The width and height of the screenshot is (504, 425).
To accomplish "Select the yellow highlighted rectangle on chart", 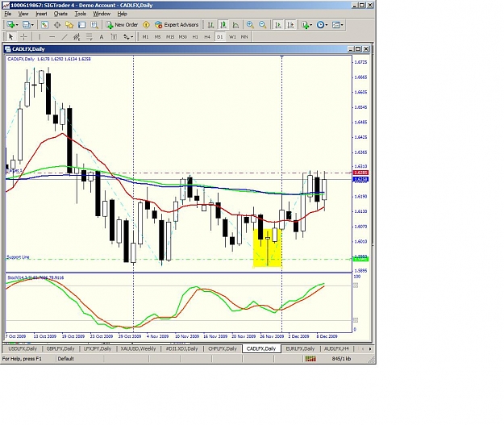I will (268, 248).
